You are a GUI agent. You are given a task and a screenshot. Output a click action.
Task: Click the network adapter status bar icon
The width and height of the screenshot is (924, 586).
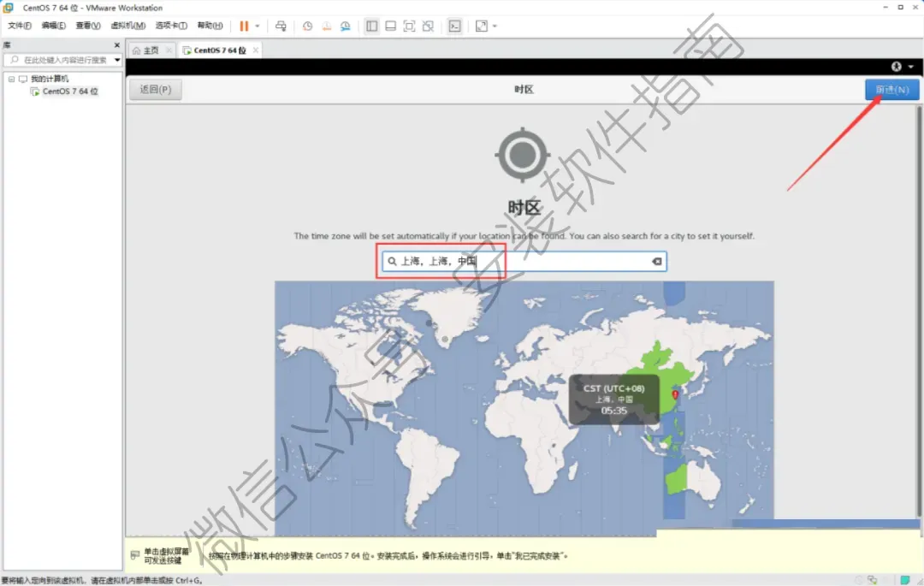(872, 580)
